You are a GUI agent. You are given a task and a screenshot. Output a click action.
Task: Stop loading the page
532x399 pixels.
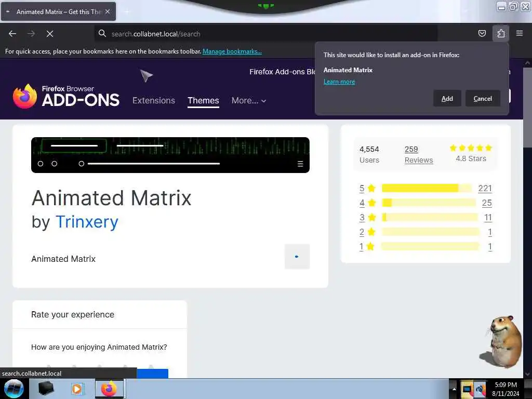pyautogui.click(x=50, y=34)
